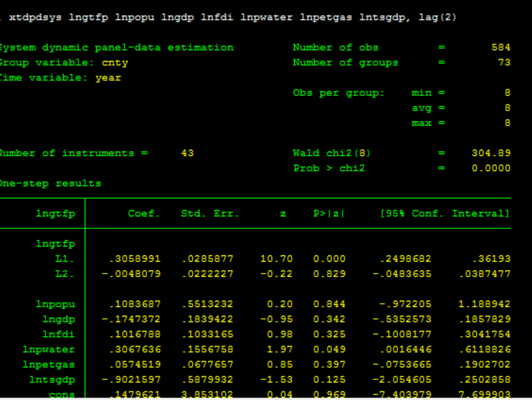This screenshot has height=400, width=532.
Task: Click the number of obs value 584
Action: tap(501, 47)
